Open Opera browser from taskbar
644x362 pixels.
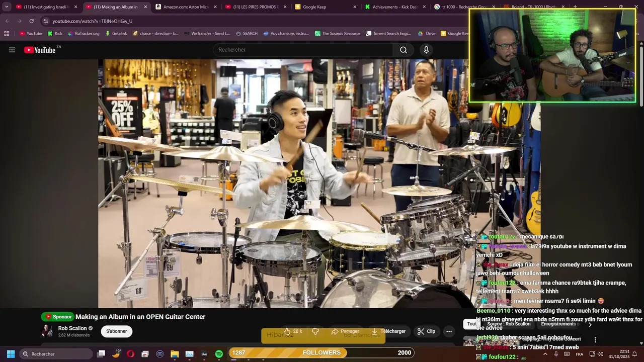pos(130,354)
